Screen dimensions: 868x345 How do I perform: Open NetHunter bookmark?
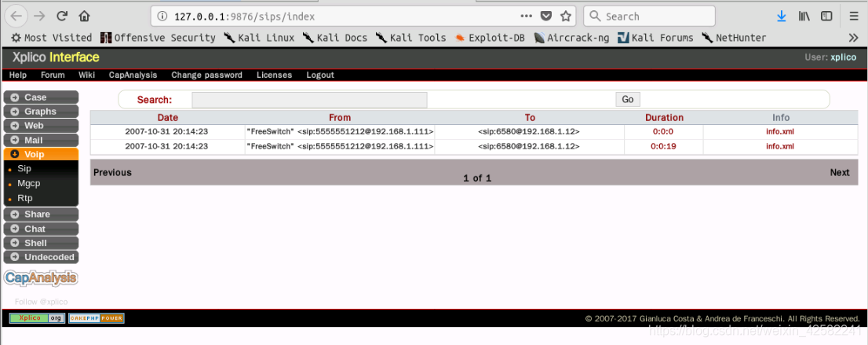tap(734, 38)
